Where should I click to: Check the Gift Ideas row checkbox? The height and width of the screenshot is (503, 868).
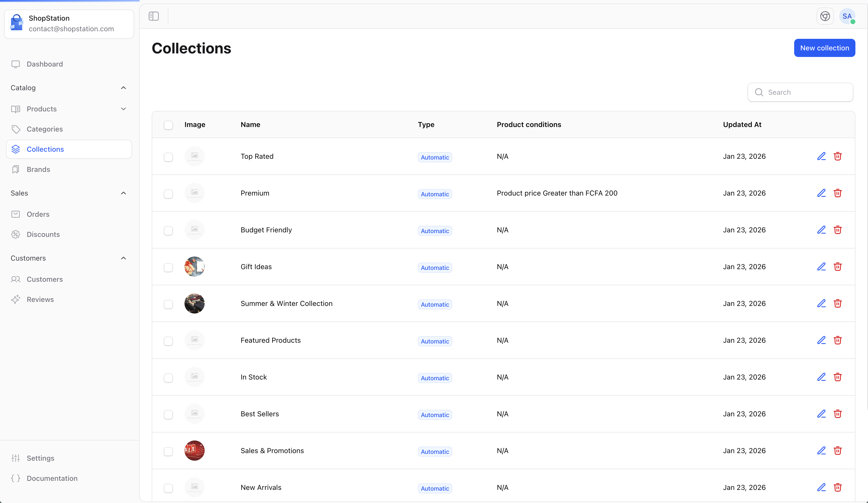pyautogui.click(x=168, y=268)
